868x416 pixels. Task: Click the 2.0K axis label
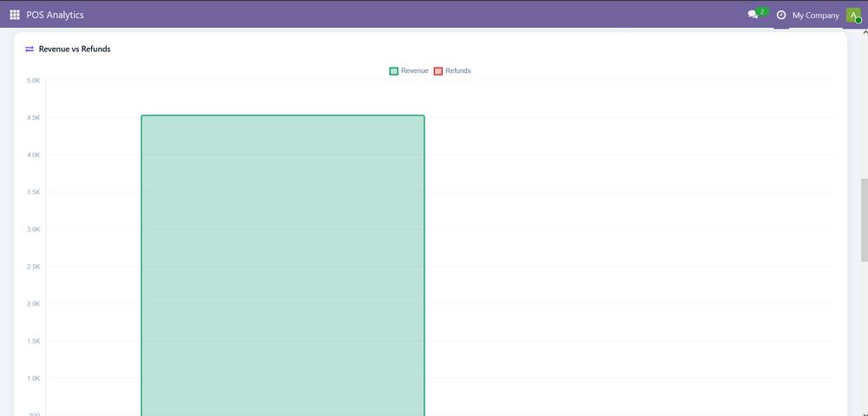(x=33, y=304)
